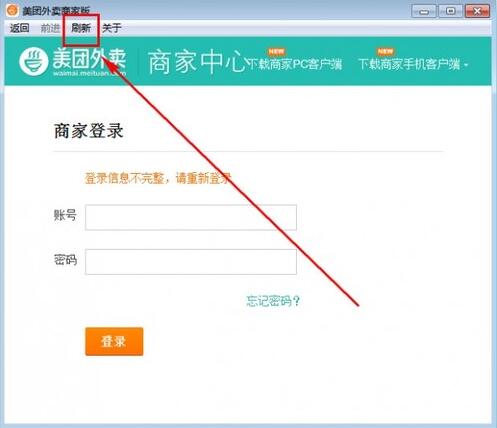Screen dimensions: 497x428
Task: Click the 美团外卖 bowl logo icon
Action: coord(34,61)
